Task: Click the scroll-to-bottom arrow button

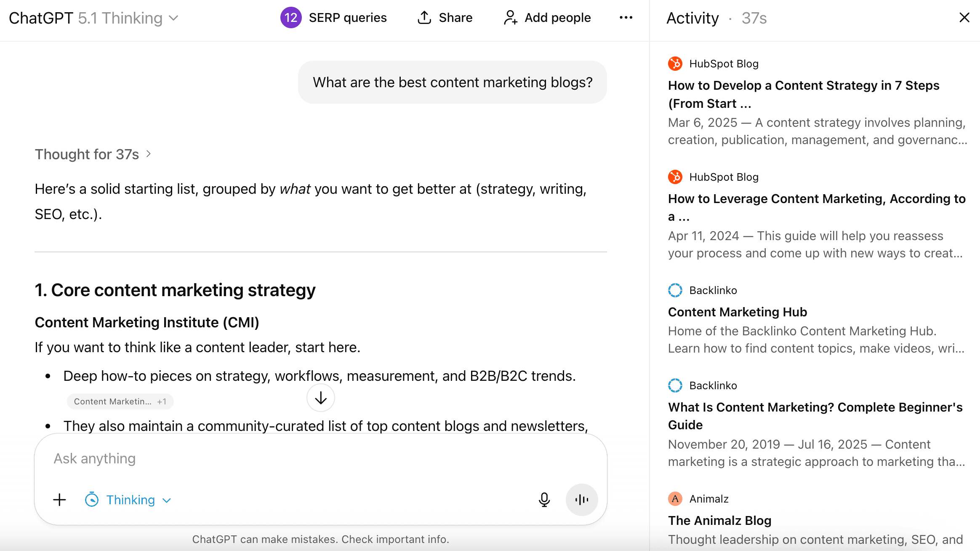Action: point(320,398)
